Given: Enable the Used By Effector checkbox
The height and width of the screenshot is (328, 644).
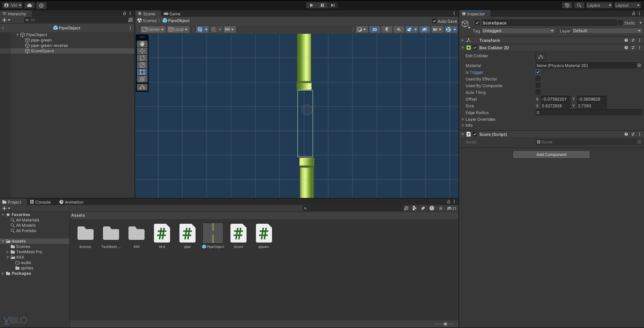Looking at the screenshot, I should [x=538, y=79].
